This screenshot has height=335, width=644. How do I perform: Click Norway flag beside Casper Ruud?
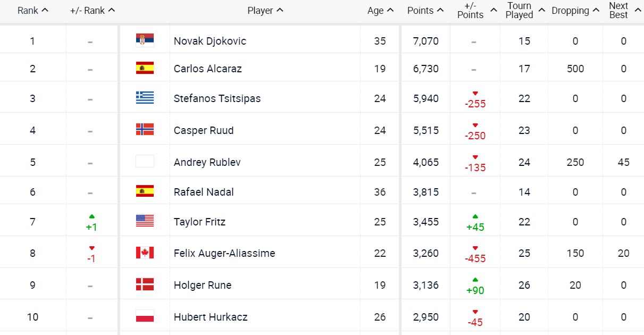pos(145,130)
